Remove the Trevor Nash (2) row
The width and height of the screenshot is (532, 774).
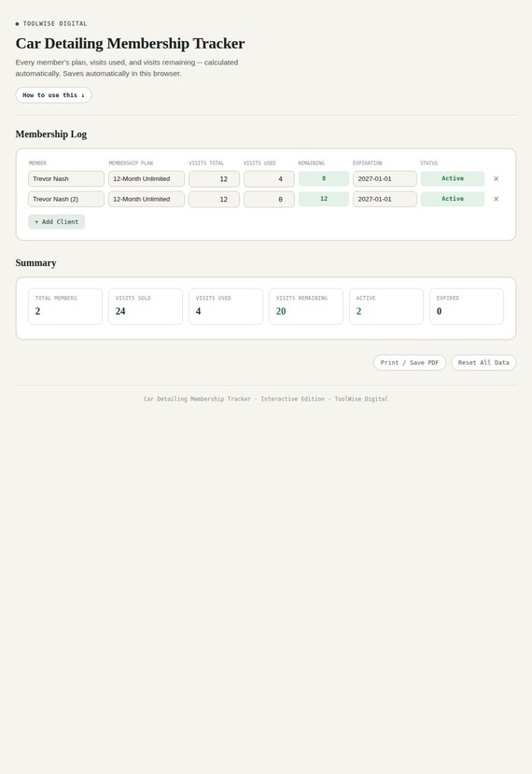click(496, 199)
